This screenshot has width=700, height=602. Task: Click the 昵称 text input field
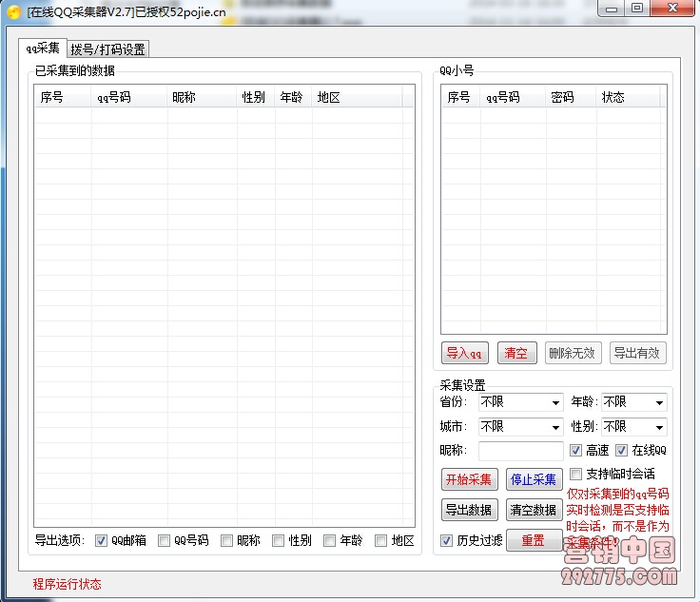[x=520, y=451]
